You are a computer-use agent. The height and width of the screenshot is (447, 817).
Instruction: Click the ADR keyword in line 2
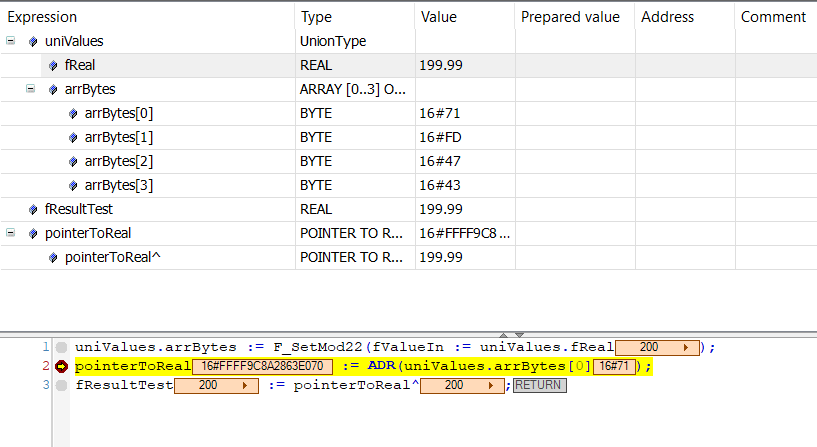[381, 366]
